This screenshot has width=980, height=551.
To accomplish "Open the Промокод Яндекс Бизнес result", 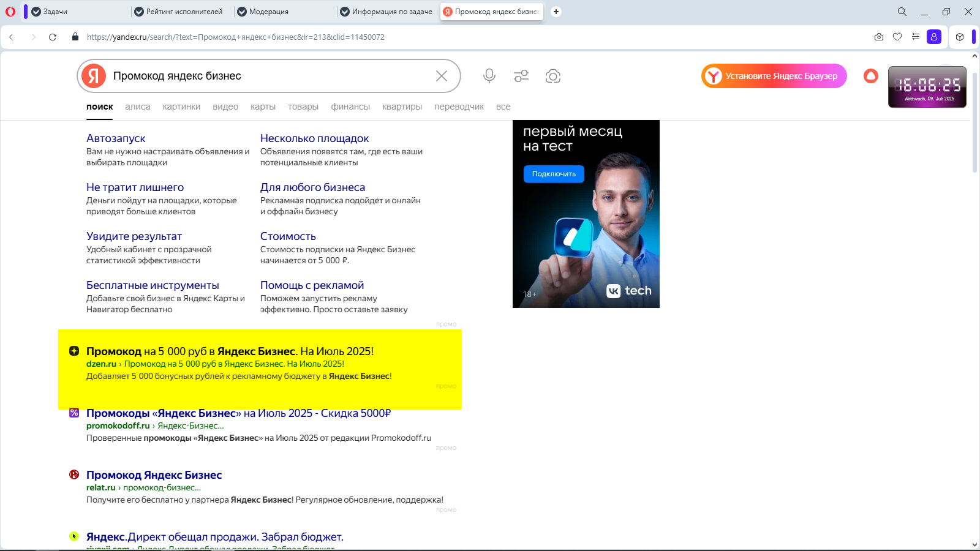I will [x=154, y=475].
